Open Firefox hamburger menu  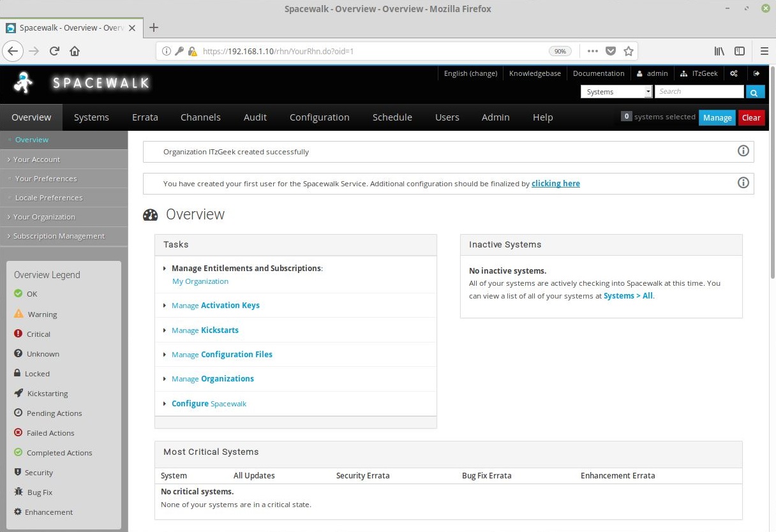765,51
